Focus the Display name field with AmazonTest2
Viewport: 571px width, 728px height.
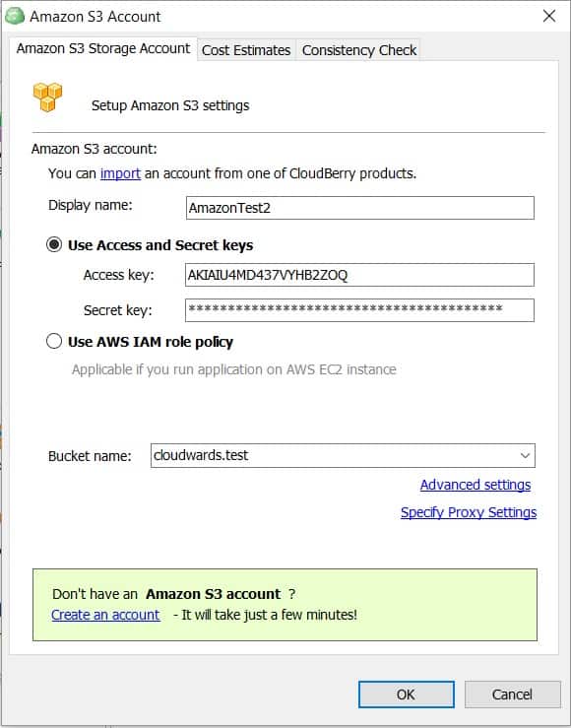click(x=360, y=208)
